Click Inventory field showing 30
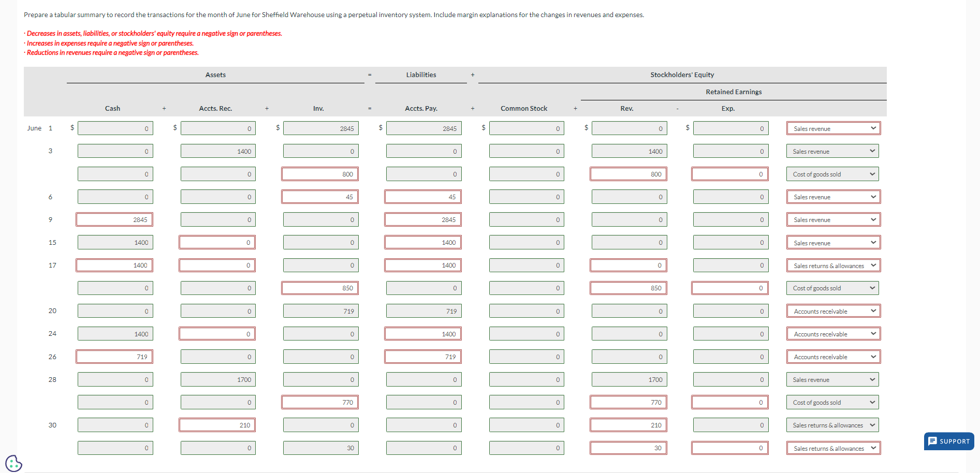Viewport: 980px width, 473px height. click(321, 448)
